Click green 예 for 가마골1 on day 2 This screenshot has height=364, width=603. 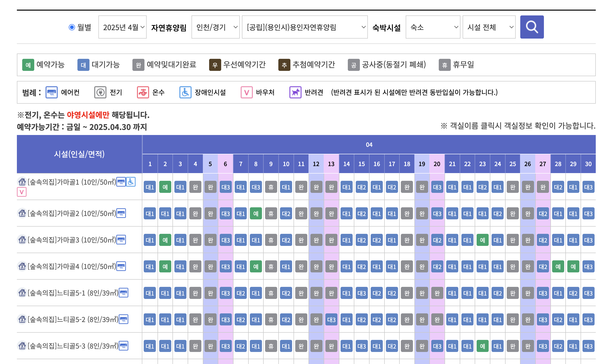pos(165,187)
